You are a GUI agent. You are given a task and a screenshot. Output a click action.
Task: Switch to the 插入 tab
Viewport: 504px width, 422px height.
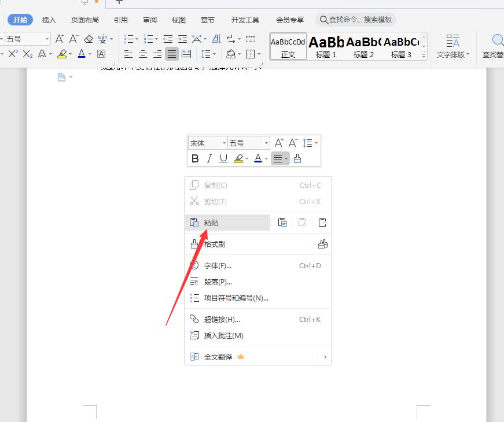pos(49,20)
